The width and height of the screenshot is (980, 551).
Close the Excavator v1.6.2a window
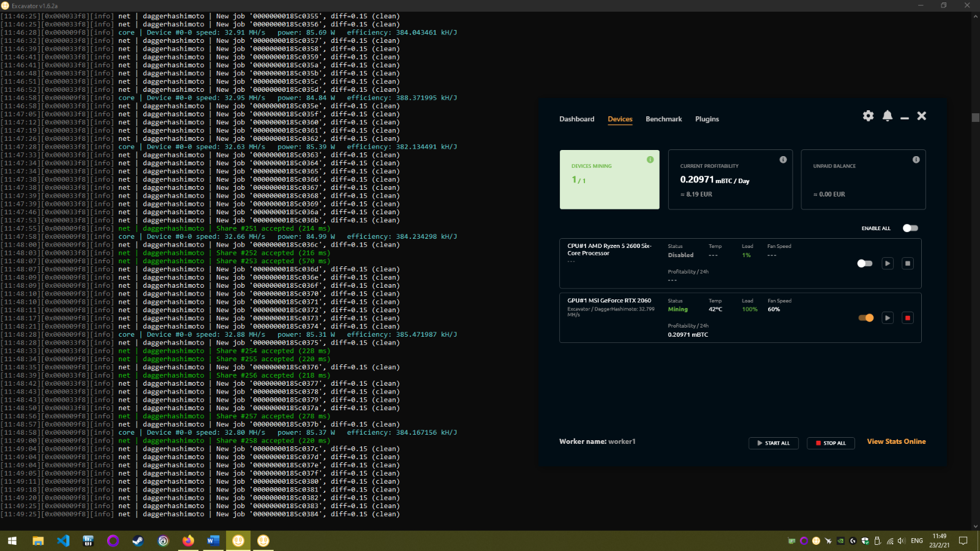coord(968,6)
